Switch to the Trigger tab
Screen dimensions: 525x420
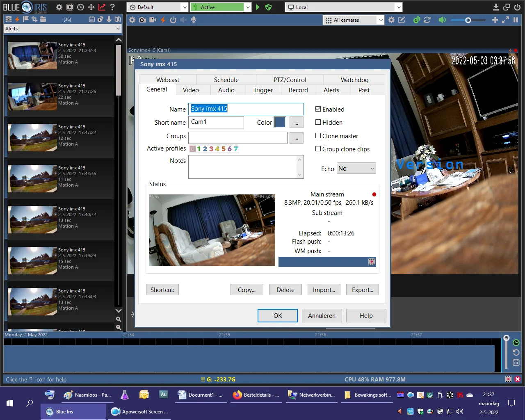pyautogui.click(x=263, y=90)
